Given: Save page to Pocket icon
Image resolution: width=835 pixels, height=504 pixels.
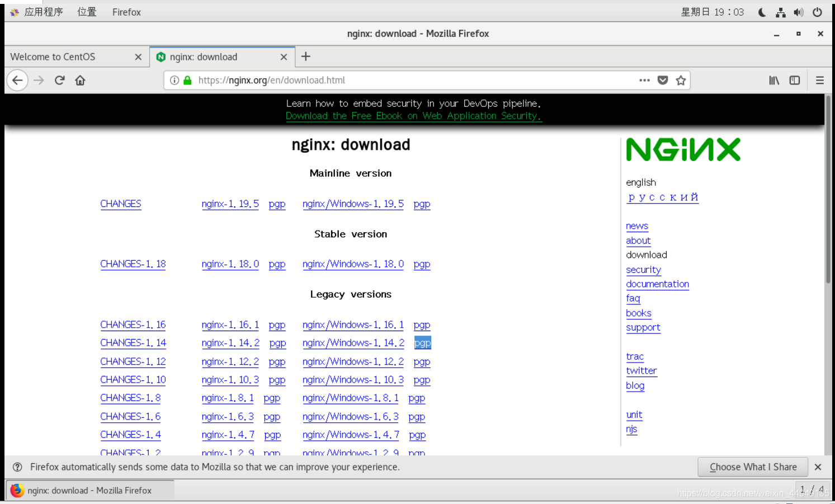Looking at the screenshot, I should pyautogui.click(x=663, y=81).
